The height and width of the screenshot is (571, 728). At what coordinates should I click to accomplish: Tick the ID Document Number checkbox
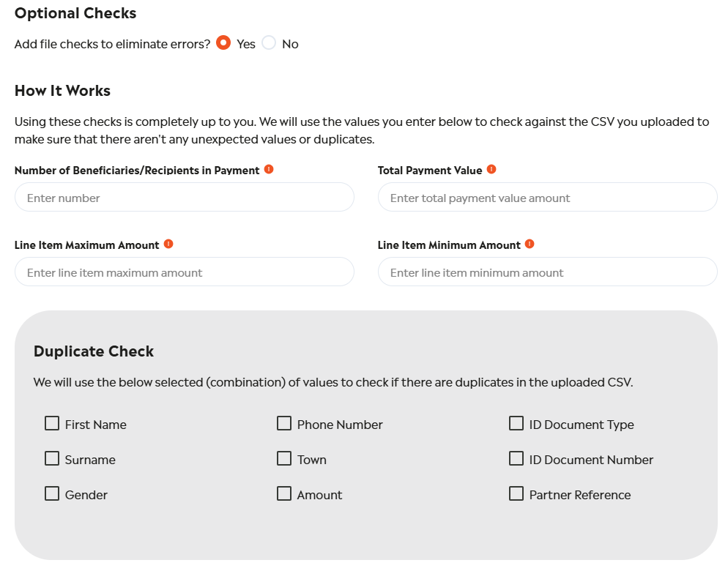point(516,459)
